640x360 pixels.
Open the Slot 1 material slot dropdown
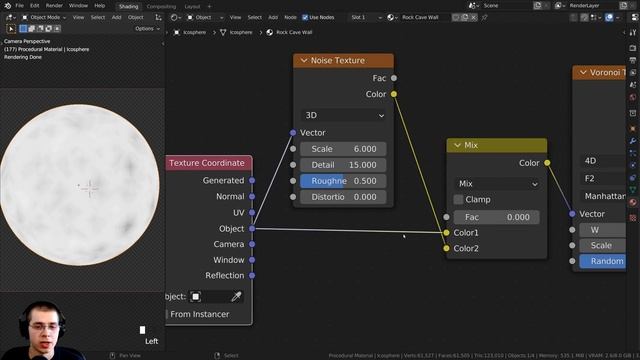click(x=366, y=18)
